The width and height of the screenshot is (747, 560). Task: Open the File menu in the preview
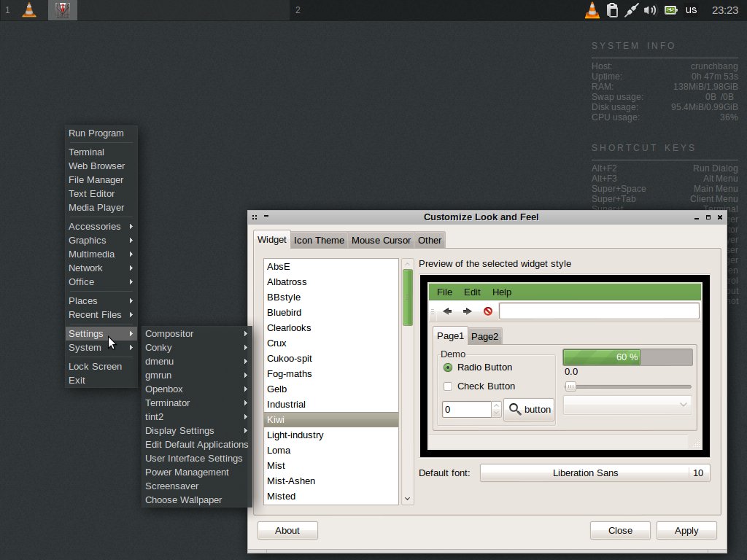coord(444,292)
